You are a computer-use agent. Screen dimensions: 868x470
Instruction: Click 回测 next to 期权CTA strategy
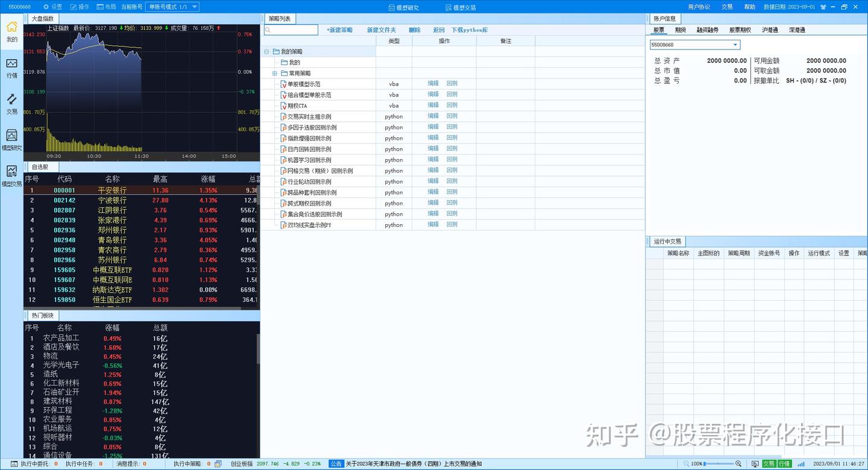click(x=451, y=105)
